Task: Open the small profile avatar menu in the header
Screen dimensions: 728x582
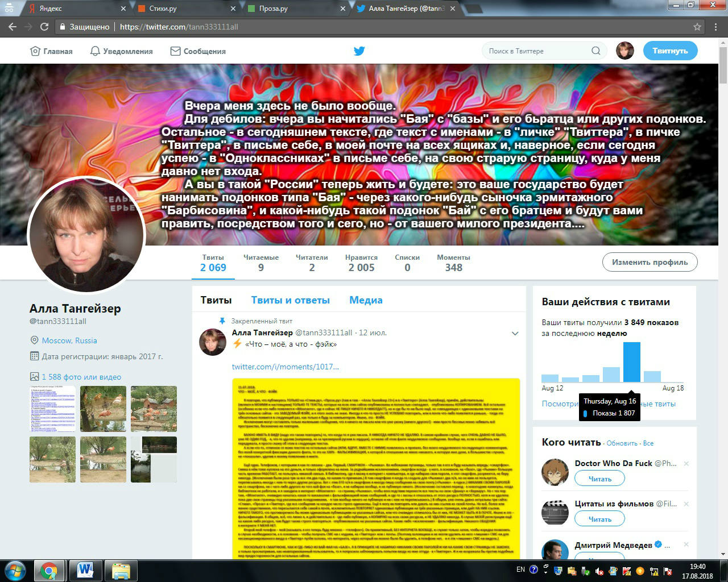Action: tap(625, 51)
